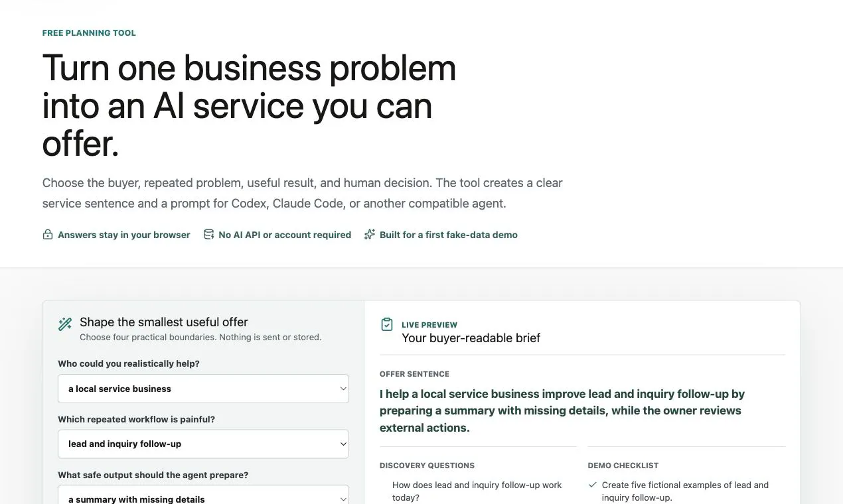Click the 'Which repeated workflow is painful?' label
The width and height of the screenshot is (843, 504).
[x=137, y=420]
